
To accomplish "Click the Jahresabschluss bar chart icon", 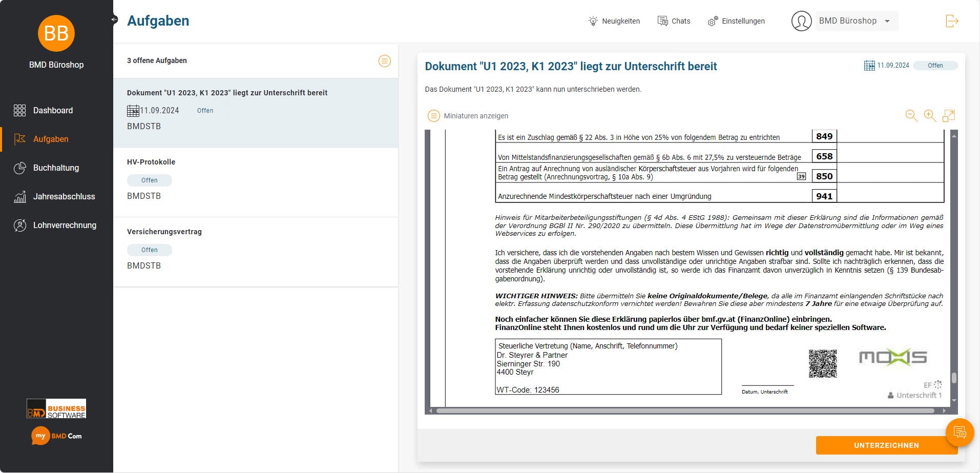I will (19, 196).
